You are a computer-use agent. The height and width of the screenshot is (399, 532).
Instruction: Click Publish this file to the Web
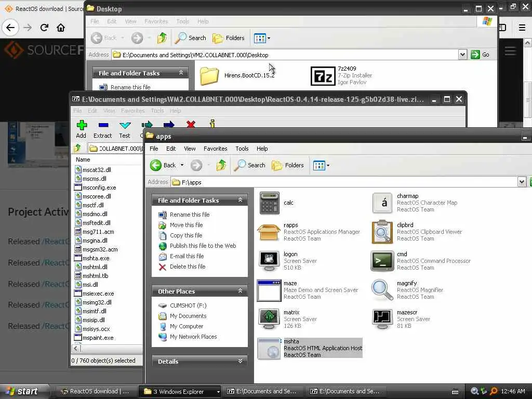pos(203,246)
